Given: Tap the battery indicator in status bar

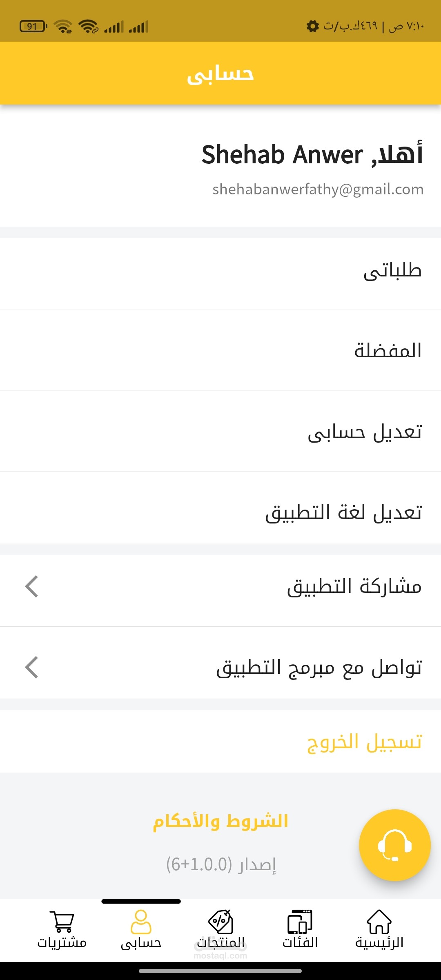Looking at the screenshot, I should [x=33, y=27].
